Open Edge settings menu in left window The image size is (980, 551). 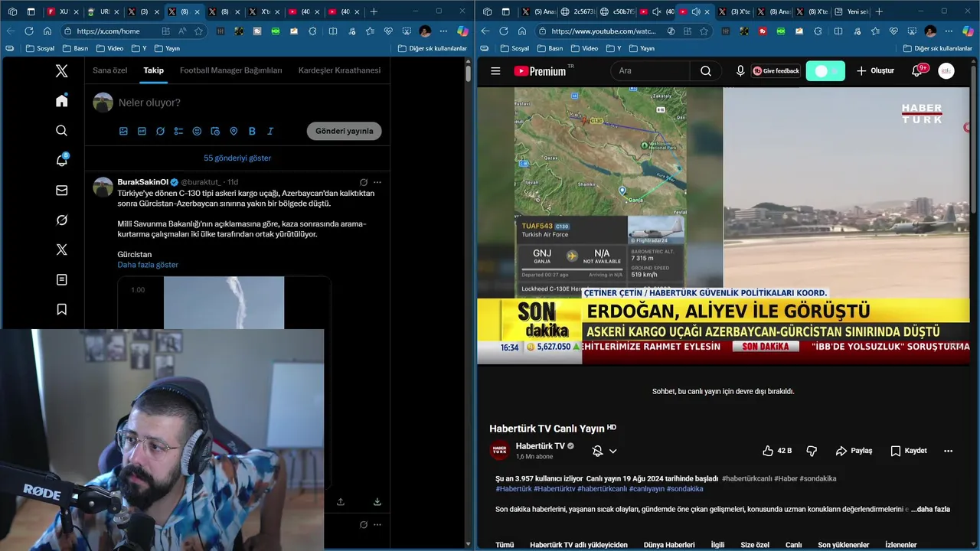(x=443, y=31)
